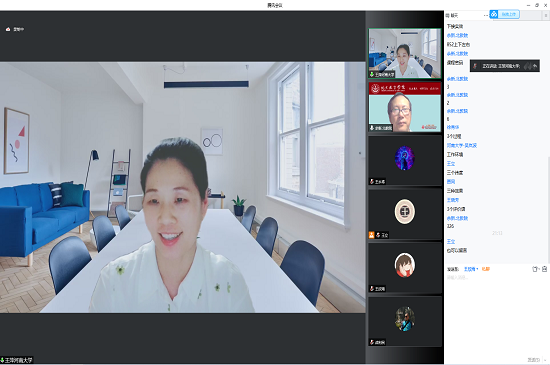The image size is (550, 365).
Task: Click the orange host badge on participant tile
Action: [x=371, y=235]
